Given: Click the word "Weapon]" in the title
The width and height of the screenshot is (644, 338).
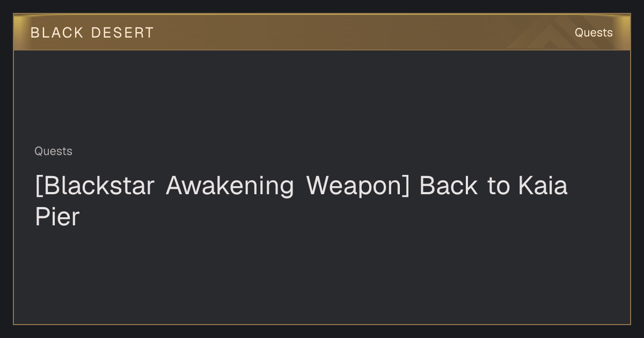Looking at the screenshot, I should (358, 187).
